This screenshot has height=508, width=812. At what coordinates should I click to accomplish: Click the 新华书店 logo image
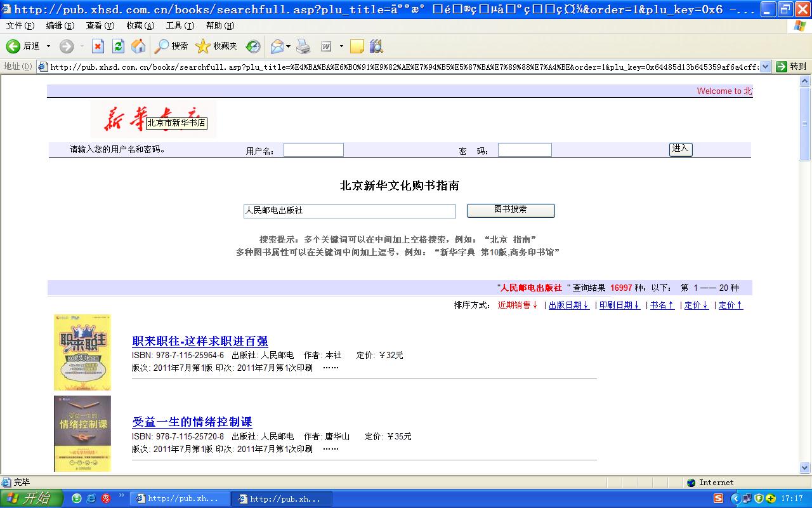tap(153, 119)
